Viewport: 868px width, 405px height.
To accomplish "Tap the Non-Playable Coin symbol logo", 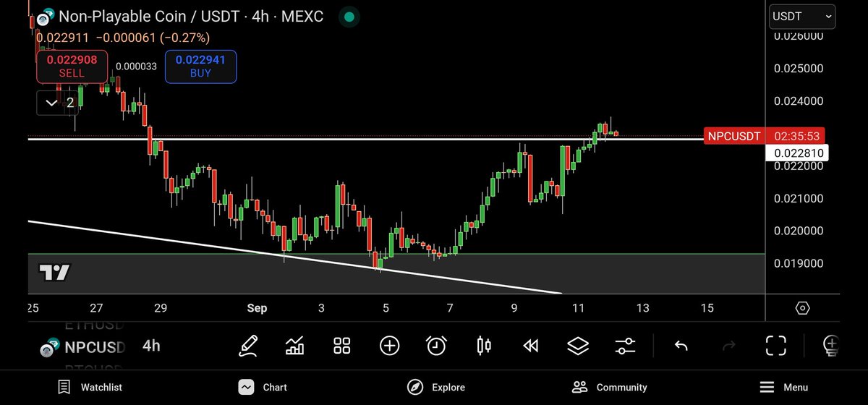I will (x=45, y=17).
